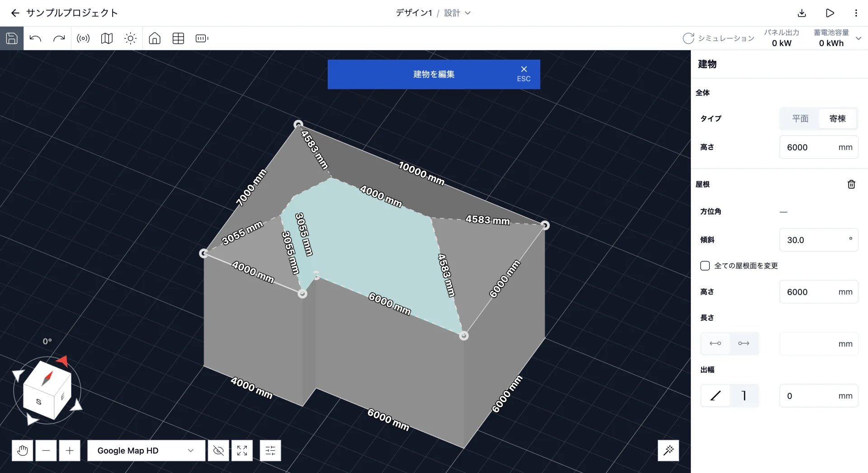This screenshot has height=473, width=868.
Task: Select the vertical eave style toggle
Action: [x=744, y=396]
